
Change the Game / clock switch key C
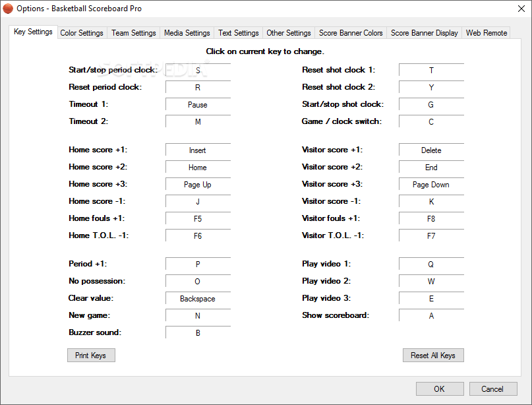431,121
